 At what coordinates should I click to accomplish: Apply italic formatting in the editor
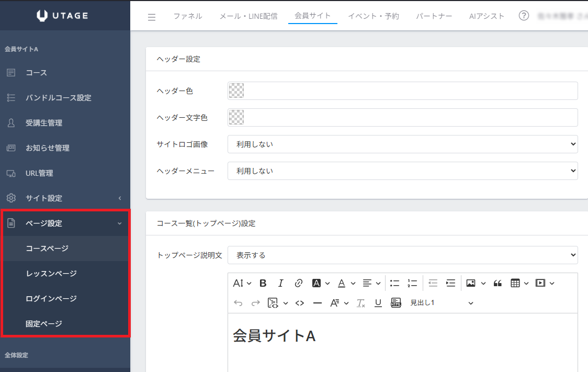(x=280, y=283)
